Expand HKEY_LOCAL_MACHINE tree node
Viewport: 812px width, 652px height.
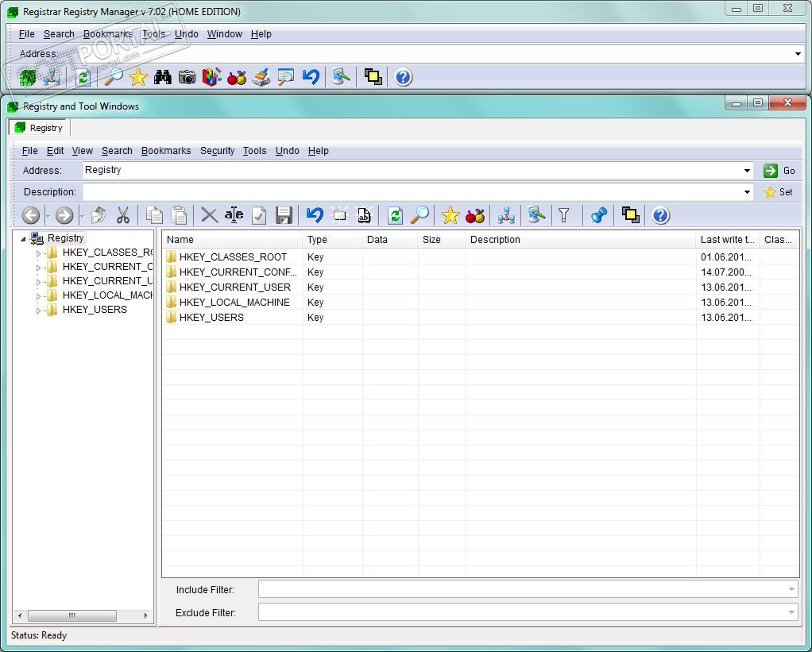pyautogui.click(x=38, y=296)
